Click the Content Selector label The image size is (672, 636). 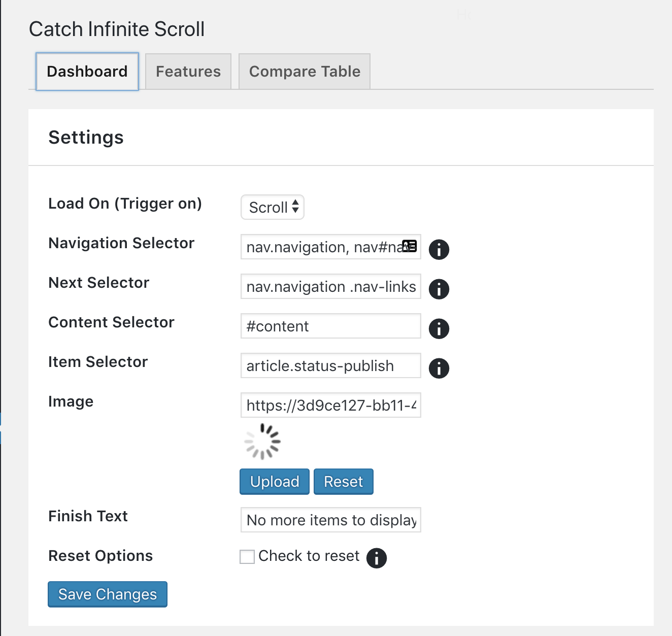pyautogui.click(x=111, y=322)
